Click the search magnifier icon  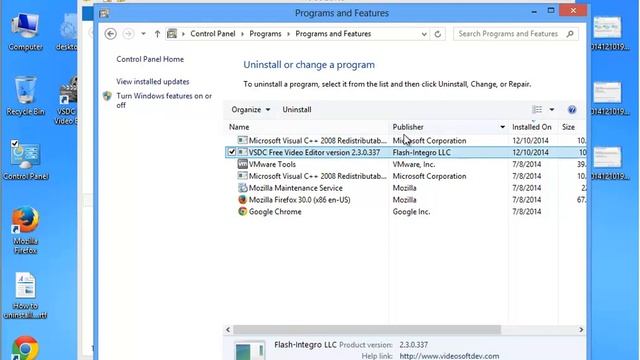570,34
